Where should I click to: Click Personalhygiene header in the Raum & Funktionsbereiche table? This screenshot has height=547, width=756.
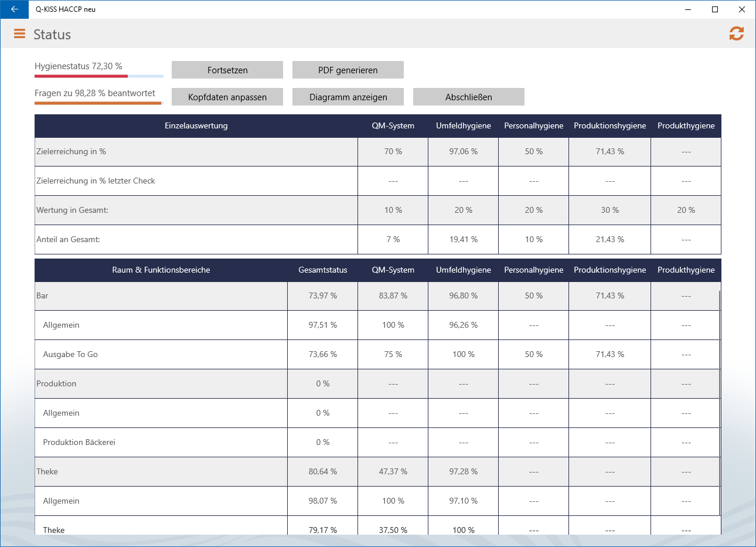(534, 270)
